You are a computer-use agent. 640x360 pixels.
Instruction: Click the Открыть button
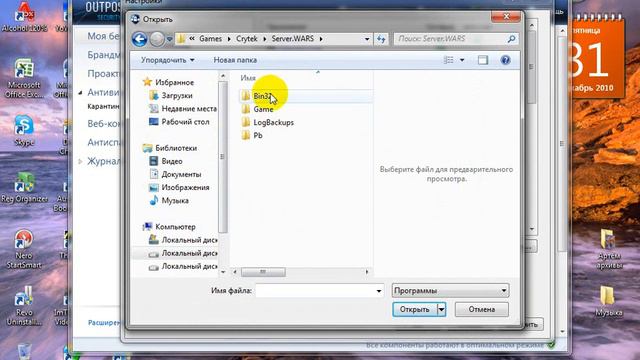414,309
